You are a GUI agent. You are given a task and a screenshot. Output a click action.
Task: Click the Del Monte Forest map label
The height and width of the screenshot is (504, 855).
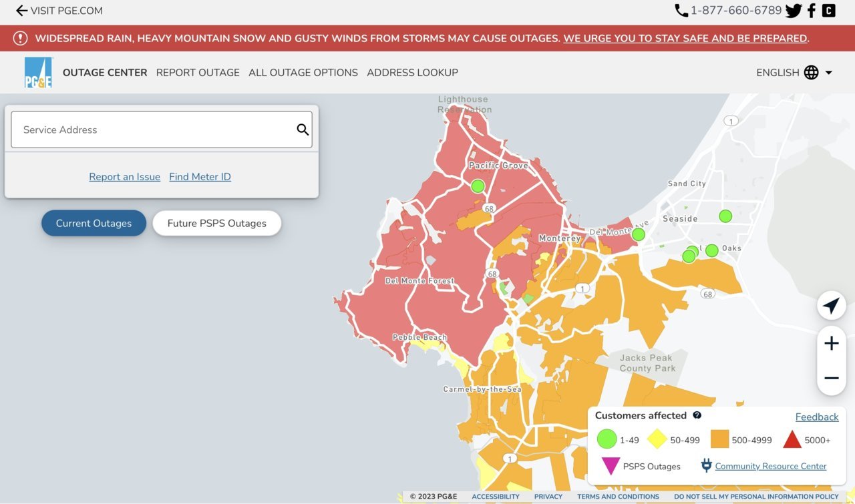click(x=419, y=281)
